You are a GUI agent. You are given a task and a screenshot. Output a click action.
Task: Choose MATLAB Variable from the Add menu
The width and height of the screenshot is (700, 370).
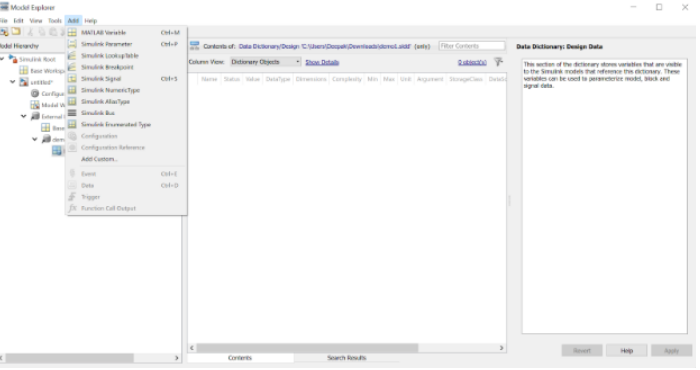point(126,33)
